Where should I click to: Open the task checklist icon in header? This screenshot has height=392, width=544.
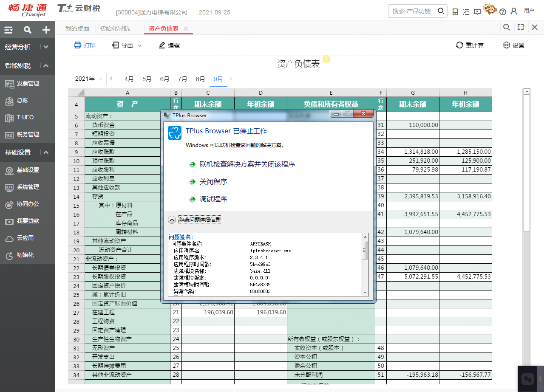tap(466, 11)
